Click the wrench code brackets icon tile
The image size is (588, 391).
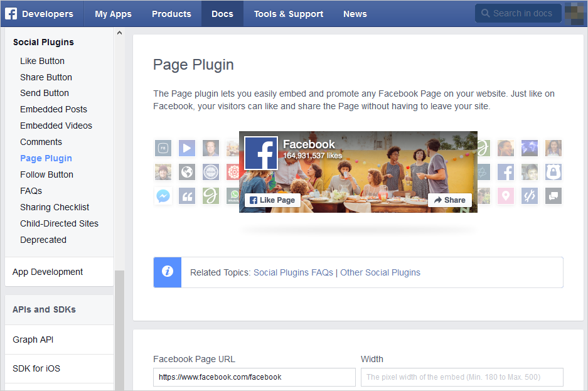pyautogui.click(x=530, y=196)
